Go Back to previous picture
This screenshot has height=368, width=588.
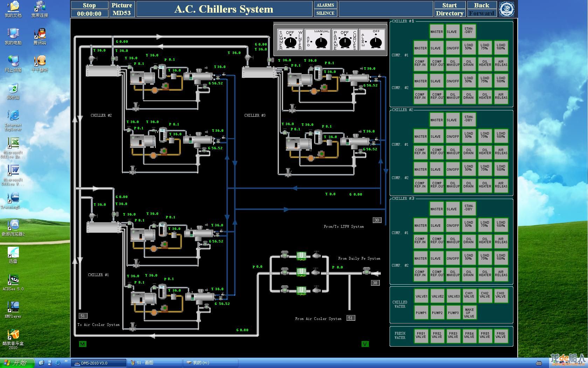coord(482,5)
